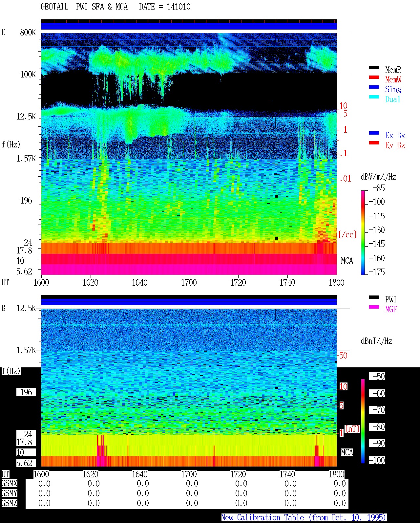
Task: Select the Ey Bz legend label
Action: pos(395,145)
